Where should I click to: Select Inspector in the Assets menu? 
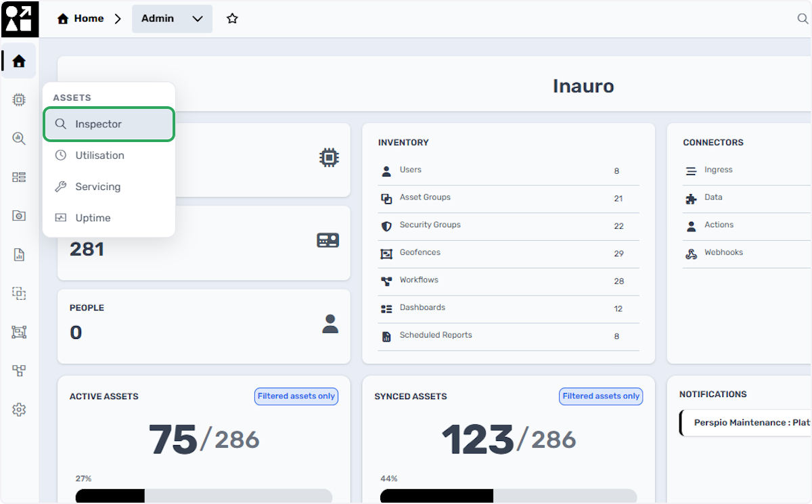coord(109,124)
